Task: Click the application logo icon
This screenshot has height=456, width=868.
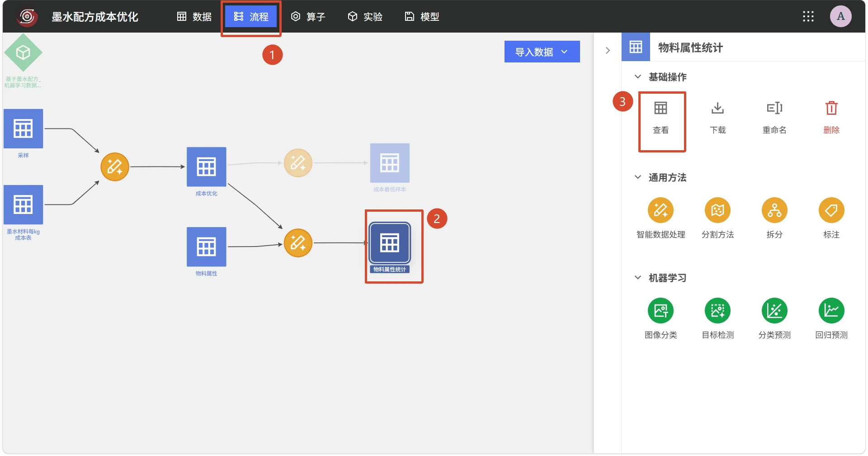Action: (x=27, y=17)
